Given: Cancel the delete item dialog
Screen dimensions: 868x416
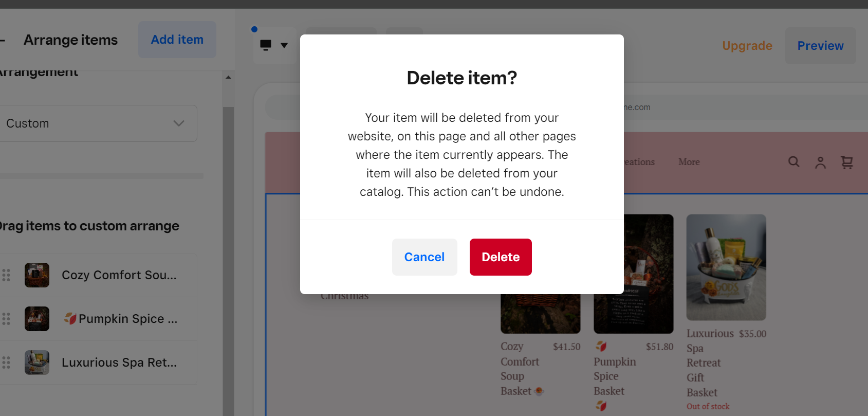Looking at the screenshot, I should click(424, 257).
